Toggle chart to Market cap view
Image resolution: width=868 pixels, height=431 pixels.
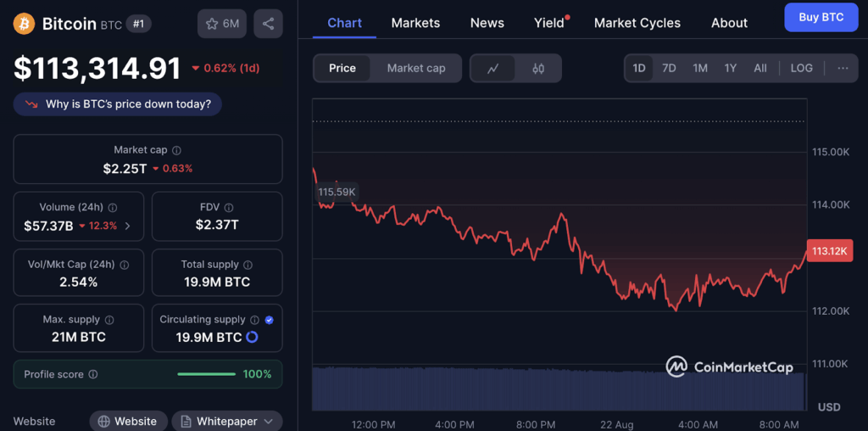[415, 68]
